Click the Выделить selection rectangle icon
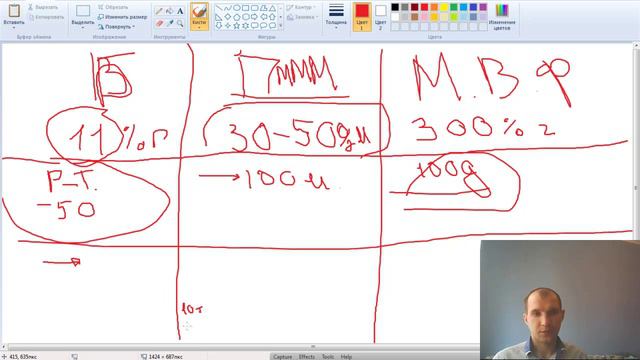The width and height of the screenshot is (640, 360). 83,11
